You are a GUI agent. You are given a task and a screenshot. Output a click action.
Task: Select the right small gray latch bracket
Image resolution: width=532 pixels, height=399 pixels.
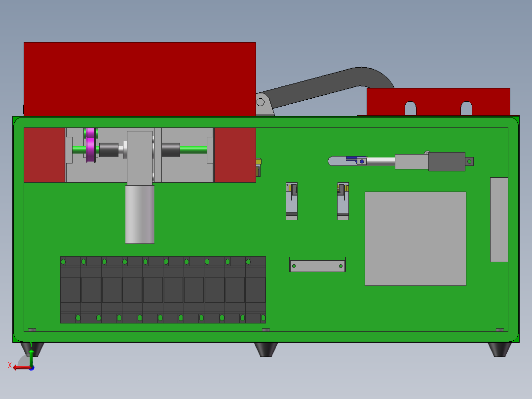[343, 201]
